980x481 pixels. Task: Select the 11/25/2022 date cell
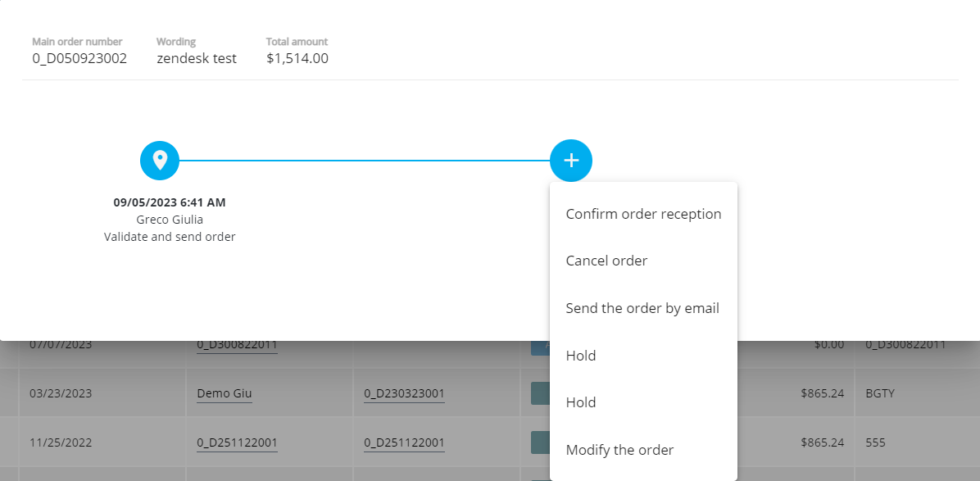pyautogui.click(x=61, y=442)
